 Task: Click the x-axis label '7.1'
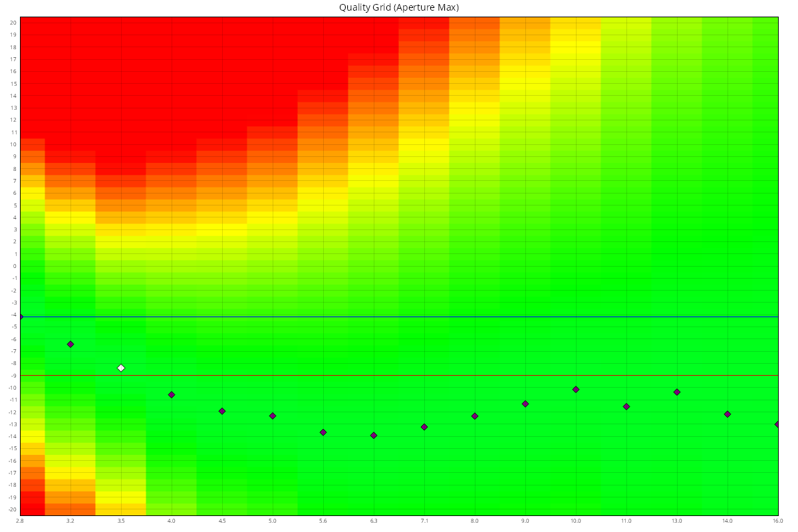[424, 521]
